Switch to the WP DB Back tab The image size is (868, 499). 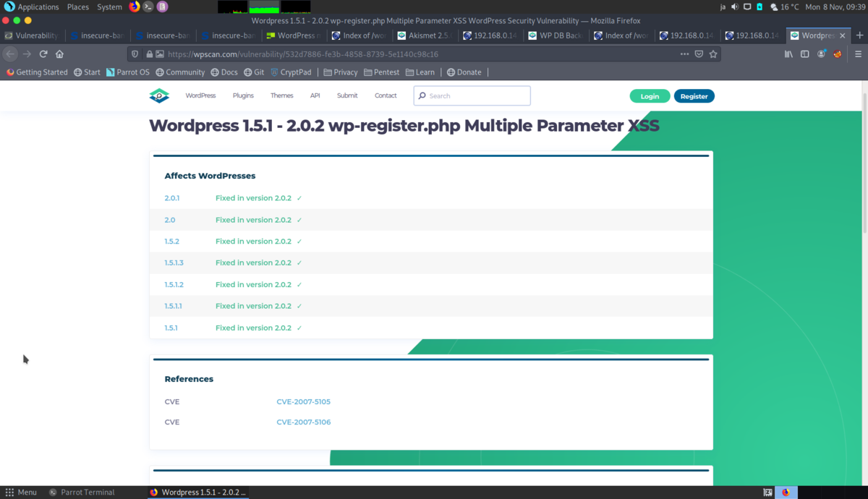tap(556, 35)
